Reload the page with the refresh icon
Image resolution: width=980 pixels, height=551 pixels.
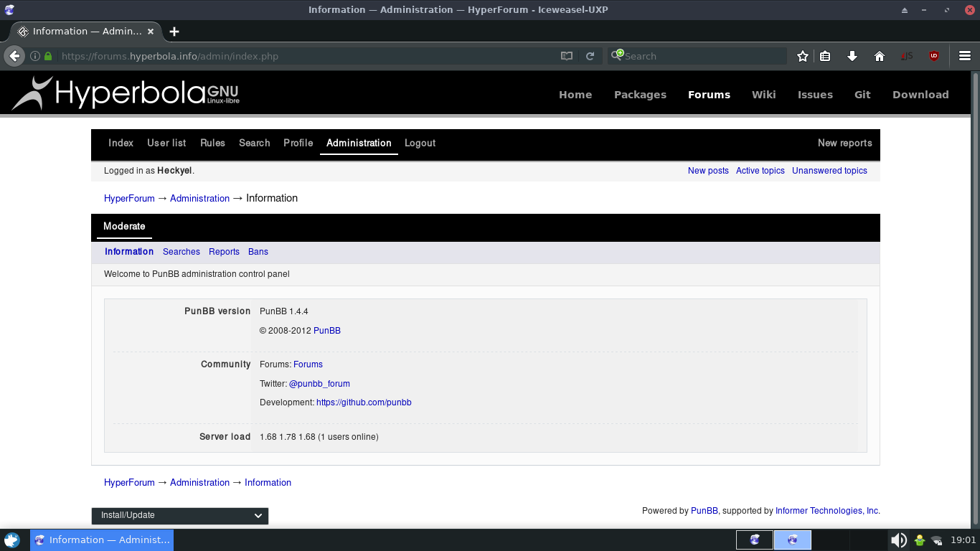point(590,56)
